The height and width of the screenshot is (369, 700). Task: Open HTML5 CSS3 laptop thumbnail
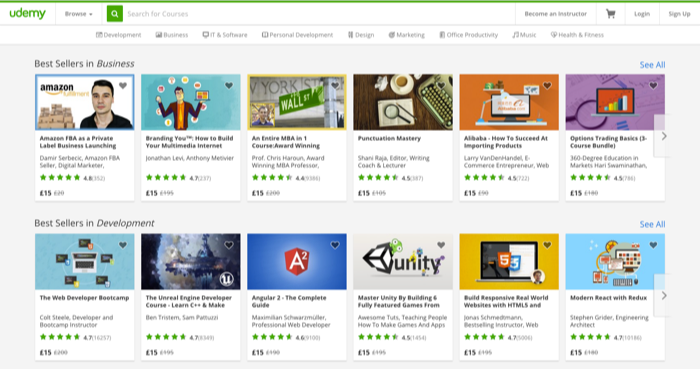point(509,261)
